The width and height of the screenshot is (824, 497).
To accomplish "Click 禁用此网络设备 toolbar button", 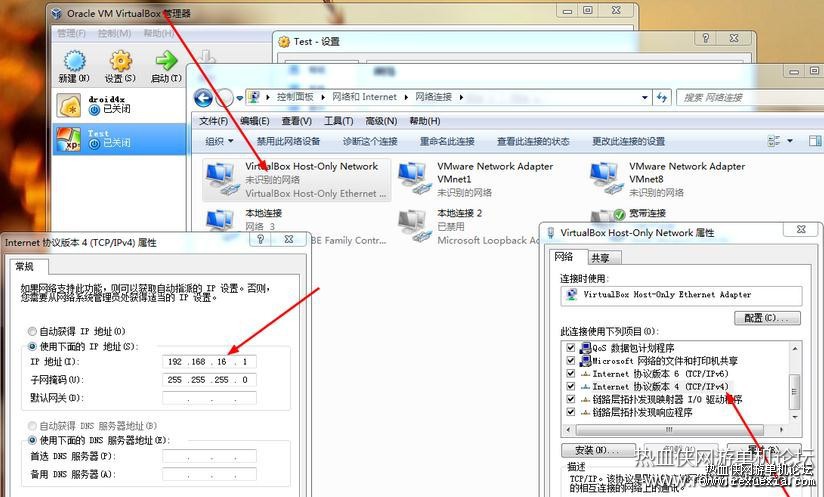I will pos(288,141).
